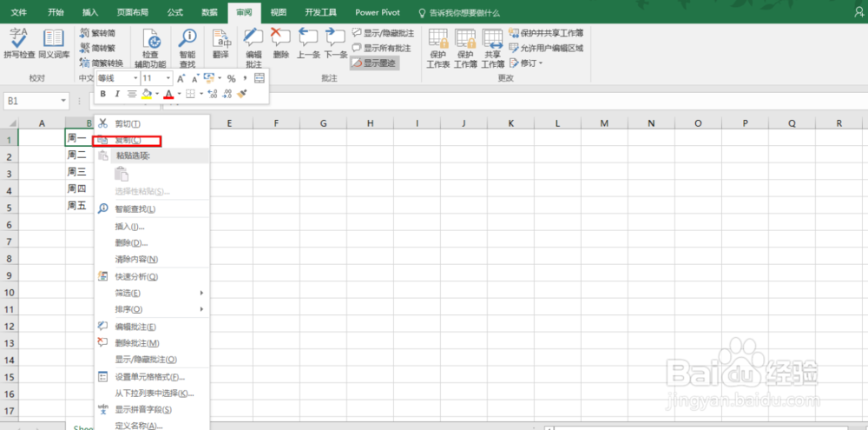
Task: Switch to the 页面布局 tab
Action: pos(132,11)
